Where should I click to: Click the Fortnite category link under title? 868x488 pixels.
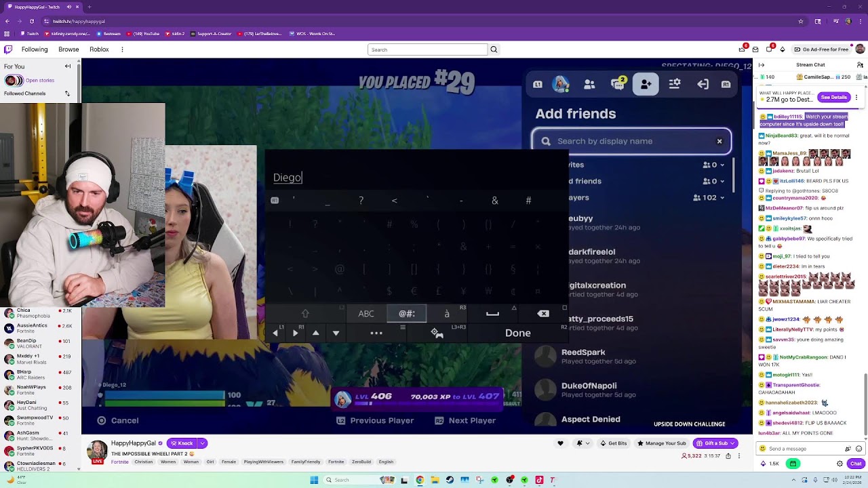[120, 462]
